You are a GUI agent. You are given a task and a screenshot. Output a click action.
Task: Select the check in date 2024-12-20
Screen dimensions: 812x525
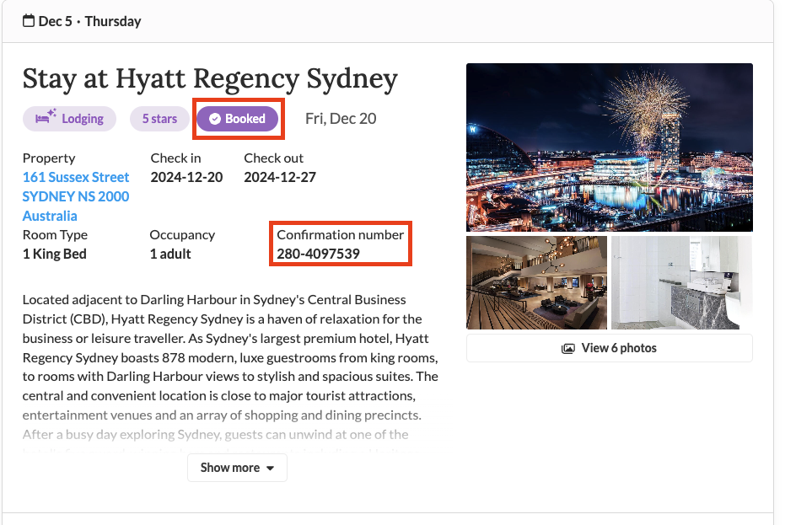186,177
